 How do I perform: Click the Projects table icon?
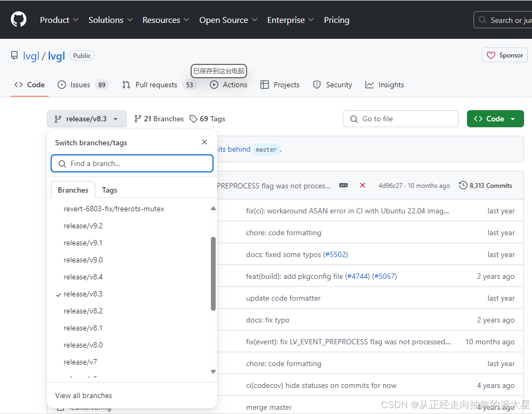pyautogui.click(x=265, y=85)
